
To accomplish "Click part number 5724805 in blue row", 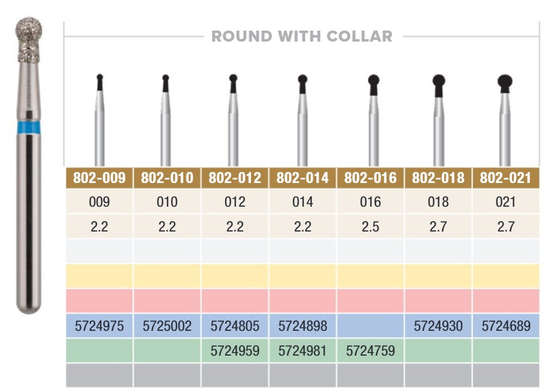I will tap(235, 326).
